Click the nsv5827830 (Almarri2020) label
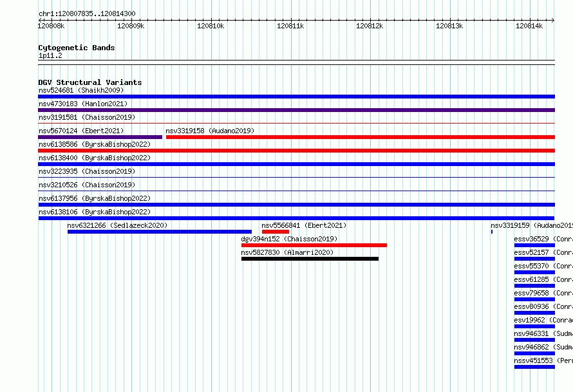This screenshot has width=573, height=392. (287, 252)
